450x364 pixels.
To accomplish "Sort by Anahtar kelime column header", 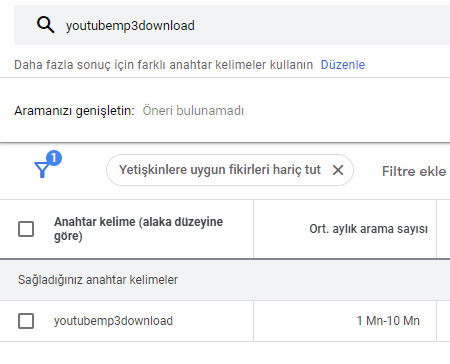I will (x=138, y=229).
